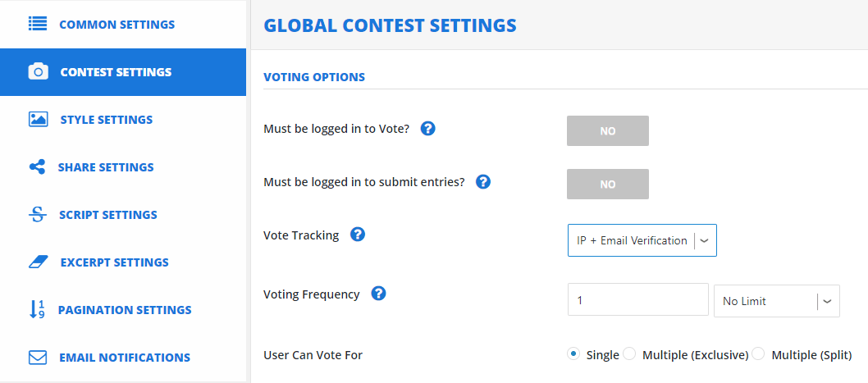The image size is (868, 383).
Task: Click the camera icon for Contest Settings
Action: [39, 72]
